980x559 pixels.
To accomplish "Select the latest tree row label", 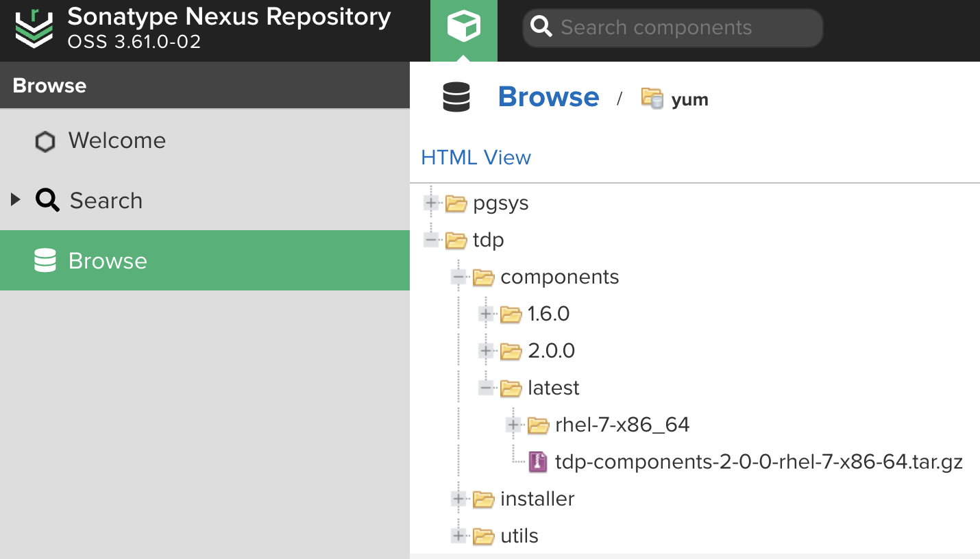I will pos(553,388).
